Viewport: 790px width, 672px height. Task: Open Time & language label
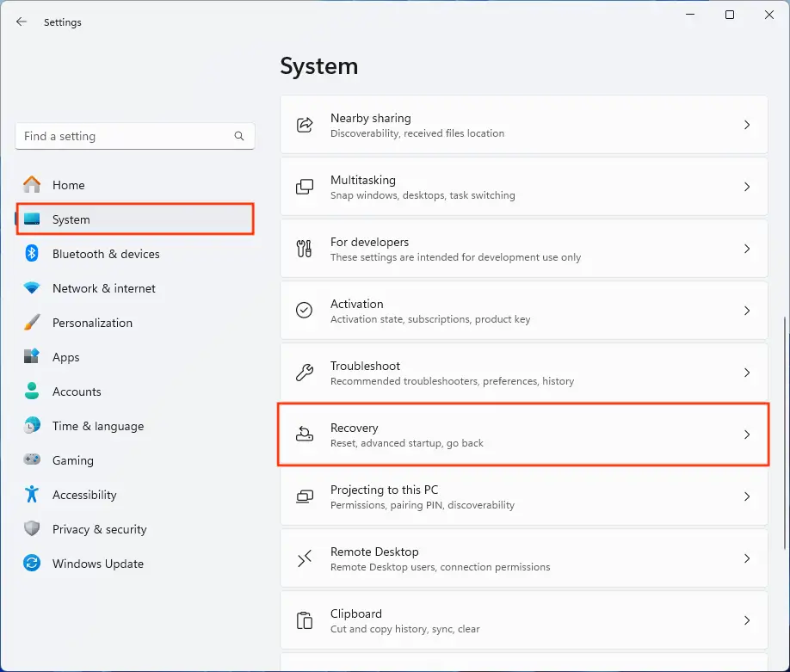tap(98, 426)
